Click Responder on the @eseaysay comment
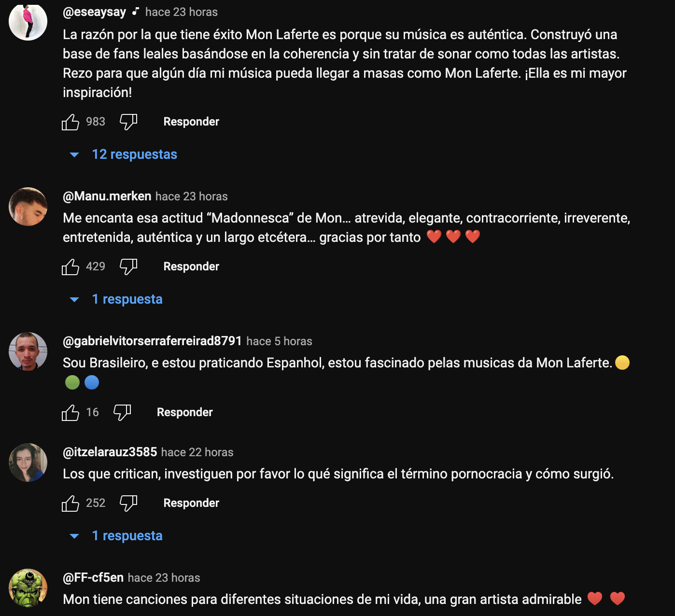675x616 pixels. click(191, 122)
